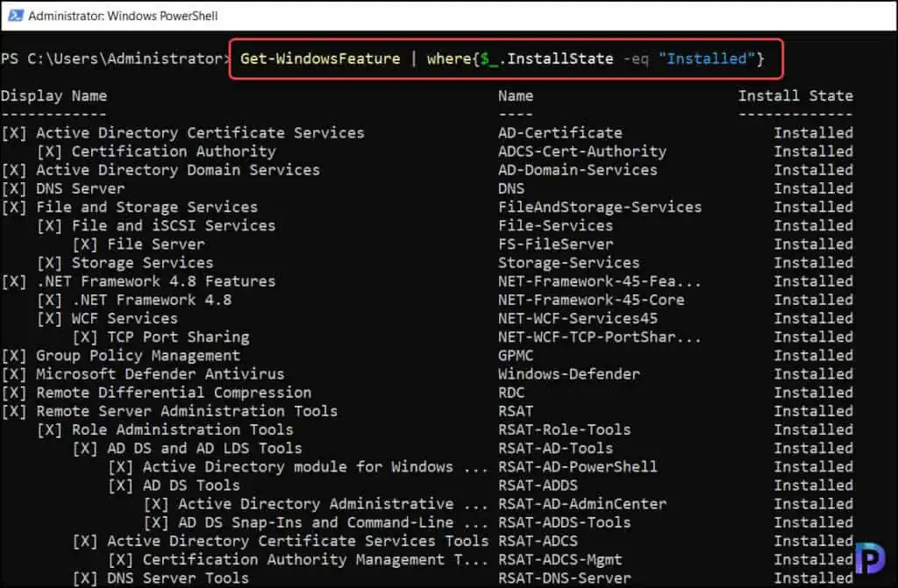Viewport: 898px width, 588px height.
Task: Click the RSAT-AD-AdminCenter name value
Action: pyautogui.click(x=582, y=504)
